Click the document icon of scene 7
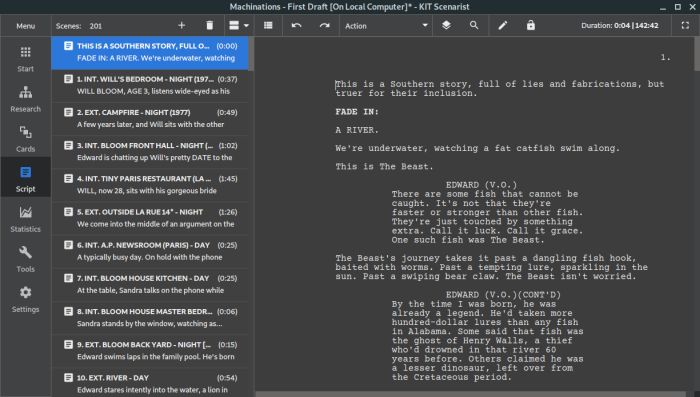 tap(68, 278)
